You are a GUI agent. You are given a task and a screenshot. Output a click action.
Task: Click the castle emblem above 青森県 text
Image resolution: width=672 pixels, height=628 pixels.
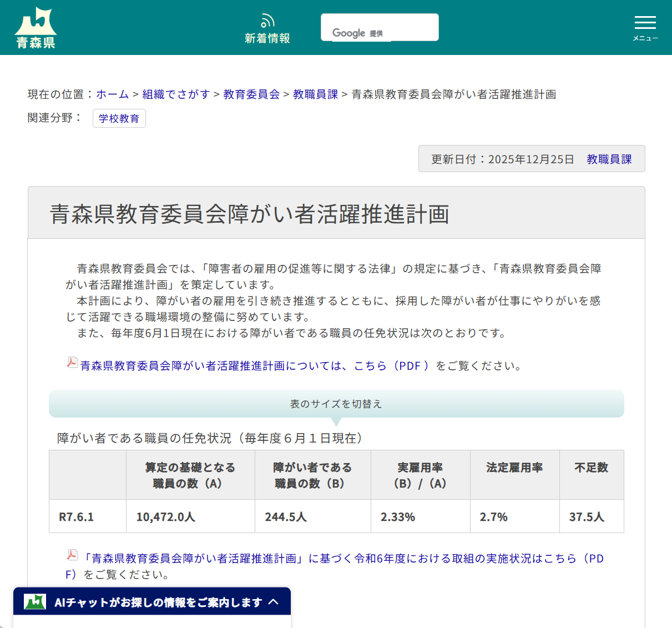(x=35, y=18)
